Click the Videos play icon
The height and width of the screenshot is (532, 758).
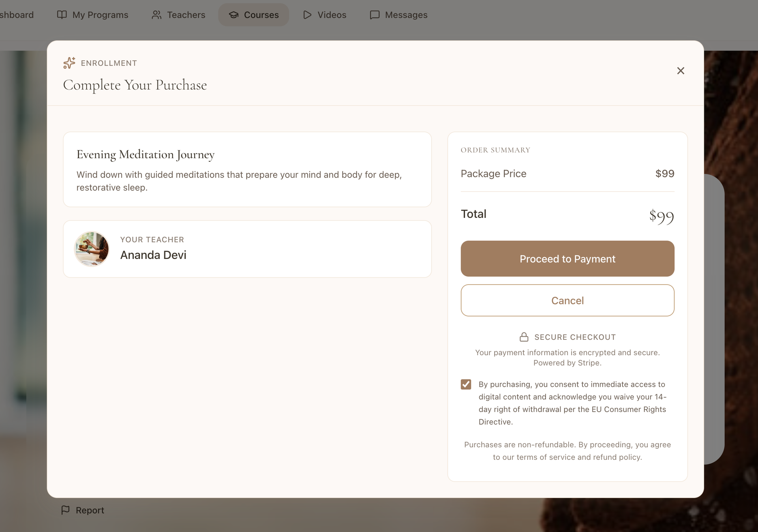coord(307,15)
